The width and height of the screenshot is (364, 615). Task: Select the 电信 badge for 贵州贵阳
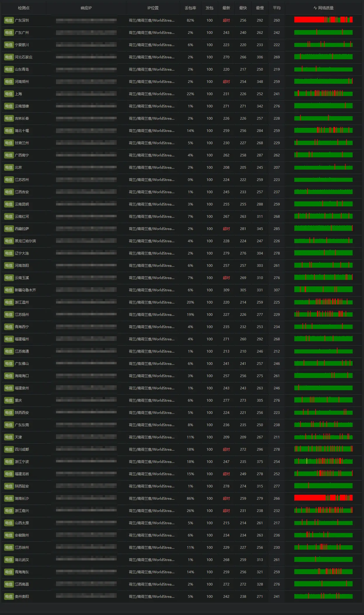tap(9, 597)
